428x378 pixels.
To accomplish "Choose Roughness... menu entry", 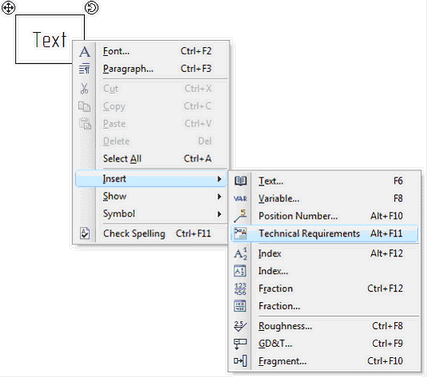I will point(324,326).
